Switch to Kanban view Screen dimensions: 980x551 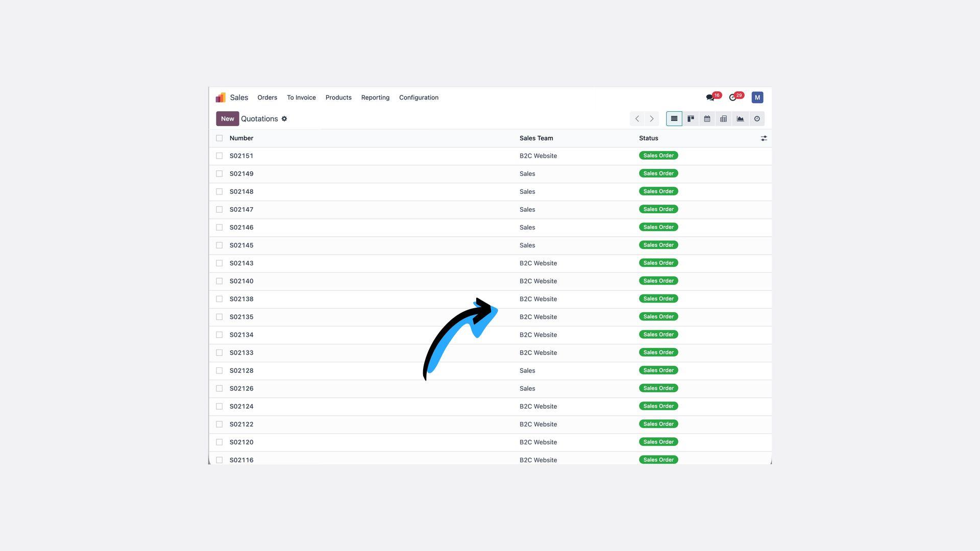click(691, 119)
